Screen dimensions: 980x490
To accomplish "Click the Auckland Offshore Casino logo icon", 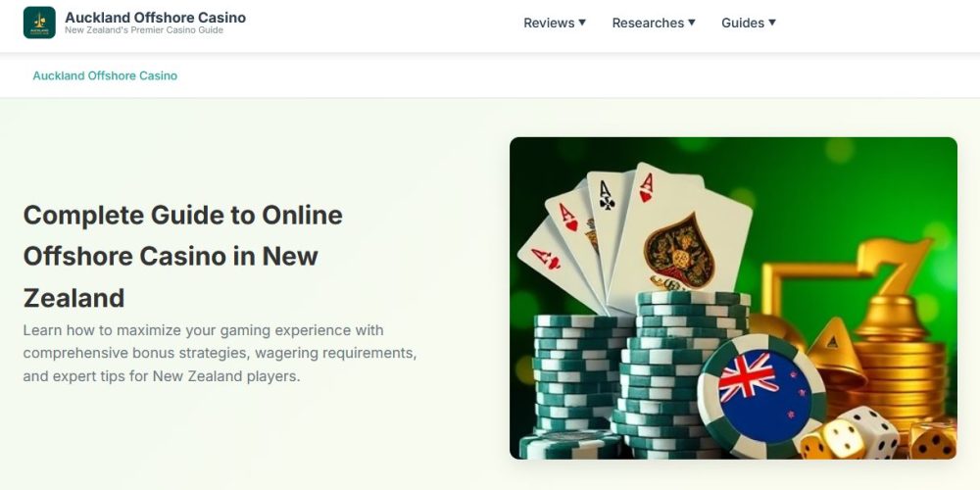I will pos(39,23).
